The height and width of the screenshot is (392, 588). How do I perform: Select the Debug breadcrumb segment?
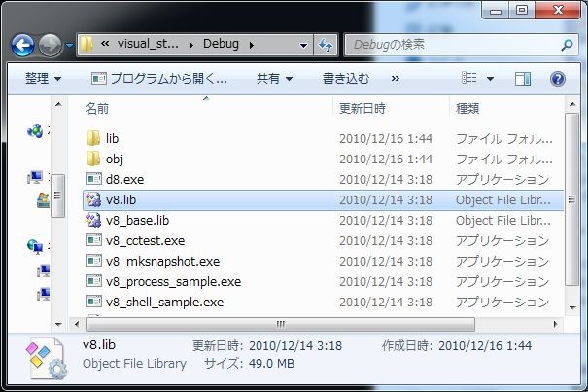221,44
